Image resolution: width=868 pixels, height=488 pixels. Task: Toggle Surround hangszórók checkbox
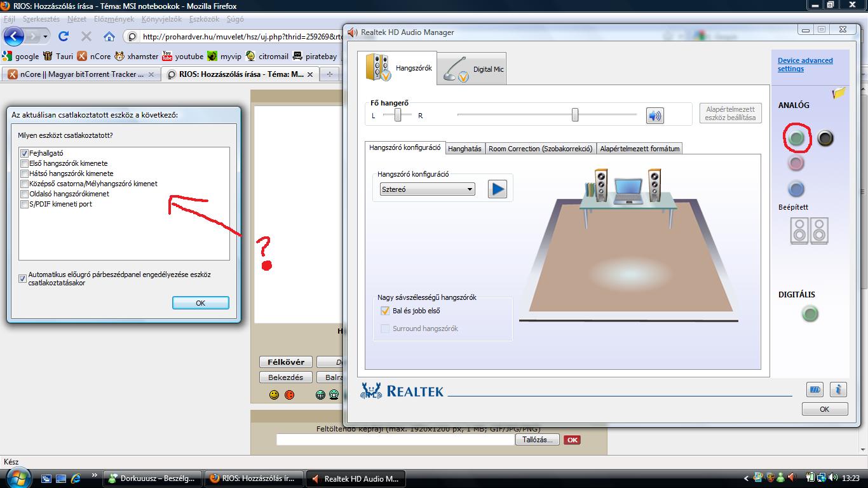point(384,329)
